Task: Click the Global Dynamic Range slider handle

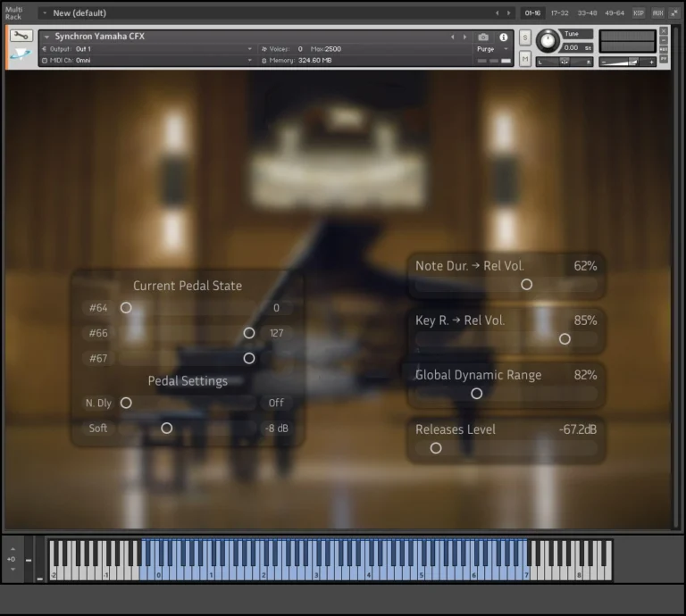Action: (x=477, y=394)
